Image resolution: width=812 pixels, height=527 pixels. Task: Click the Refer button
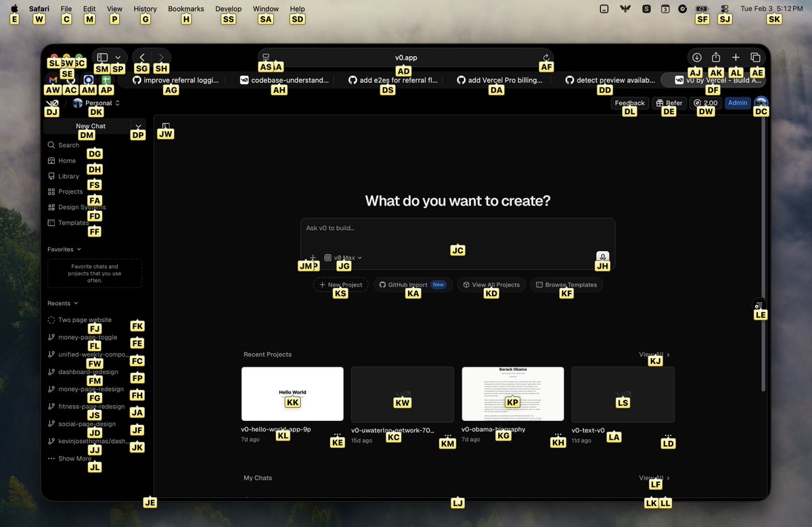coord(669,103)
